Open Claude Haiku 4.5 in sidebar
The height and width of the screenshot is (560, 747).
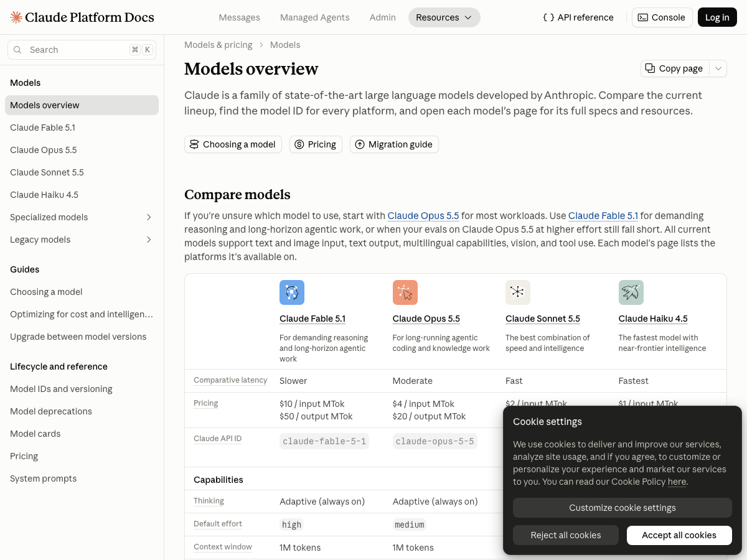[x=82, y=195]
